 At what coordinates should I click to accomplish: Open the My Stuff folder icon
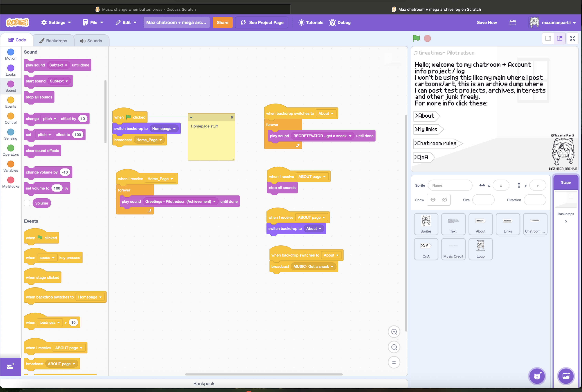click(513, 23)
